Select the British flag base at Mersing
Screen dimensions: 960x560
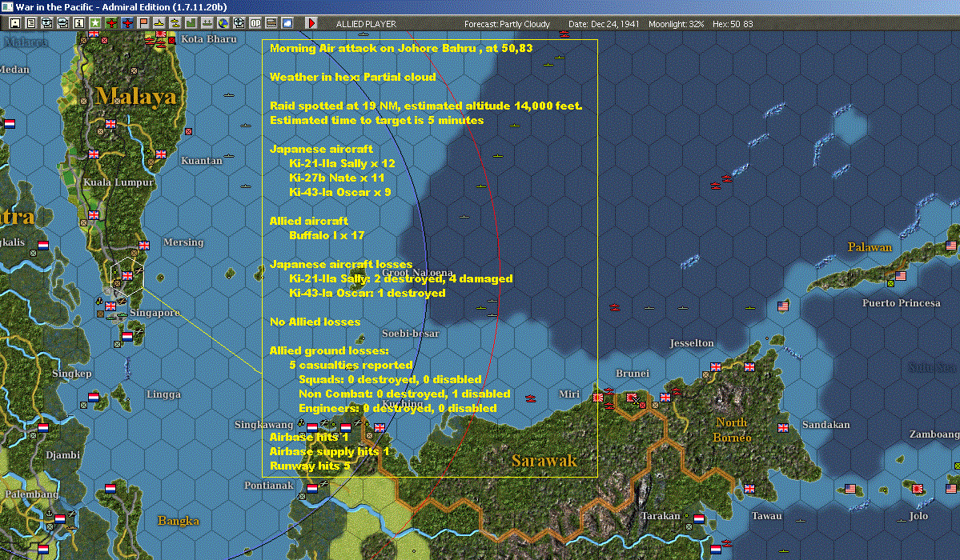144,246
